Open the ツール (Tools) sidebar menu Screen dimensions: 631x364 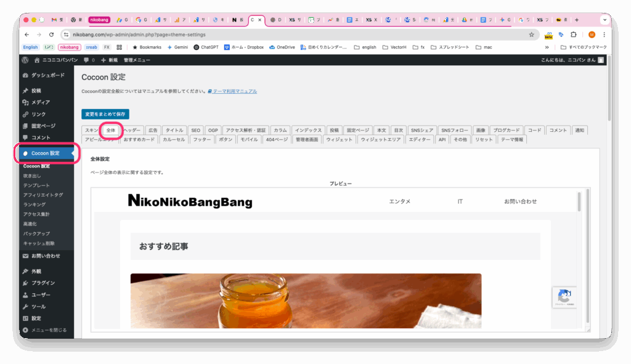point(38,306)
